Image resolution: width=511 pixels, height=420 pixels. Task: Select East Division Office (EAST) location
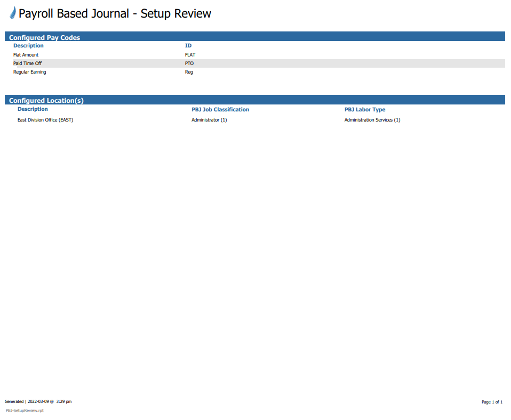tap(45, 120)
